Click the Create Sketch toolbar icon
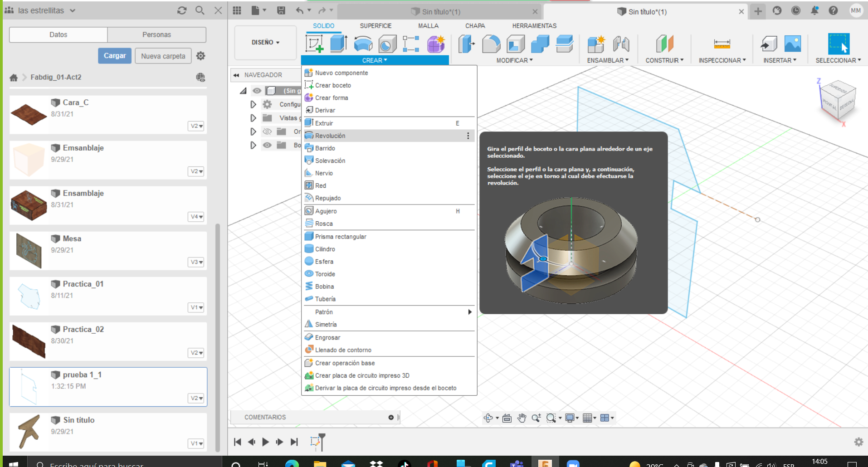The width and height of the screenshot is (868, 467). coord(314,44)
